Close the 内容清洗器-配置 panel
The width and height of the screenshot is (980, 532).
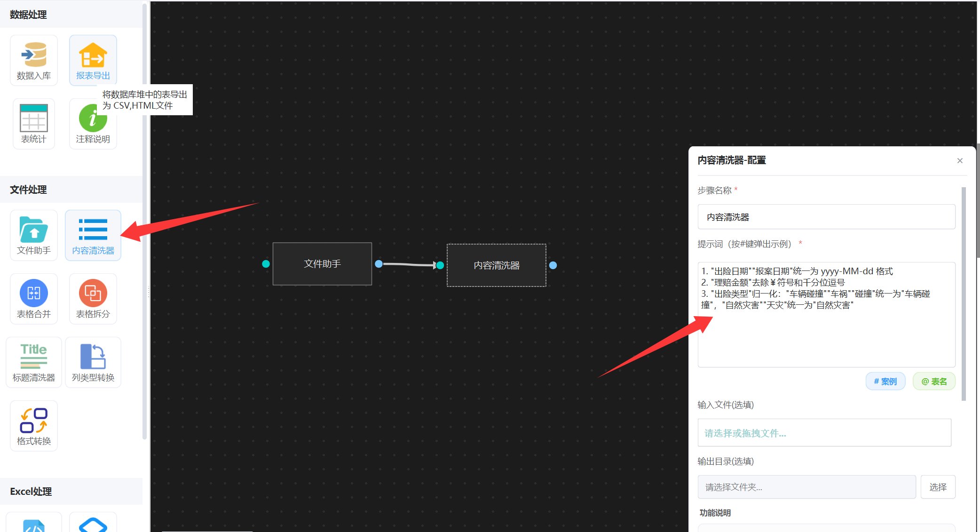tap(960, 160)
